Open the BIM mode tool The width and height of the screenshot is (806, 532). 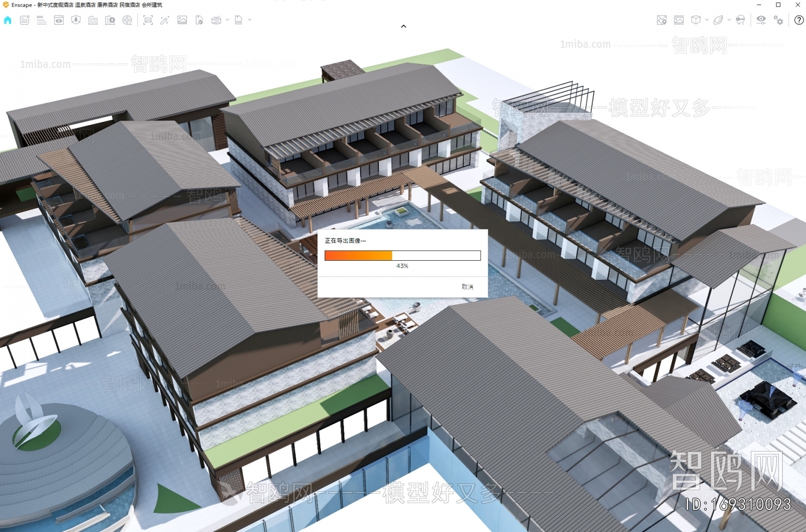tap(41, 20)
